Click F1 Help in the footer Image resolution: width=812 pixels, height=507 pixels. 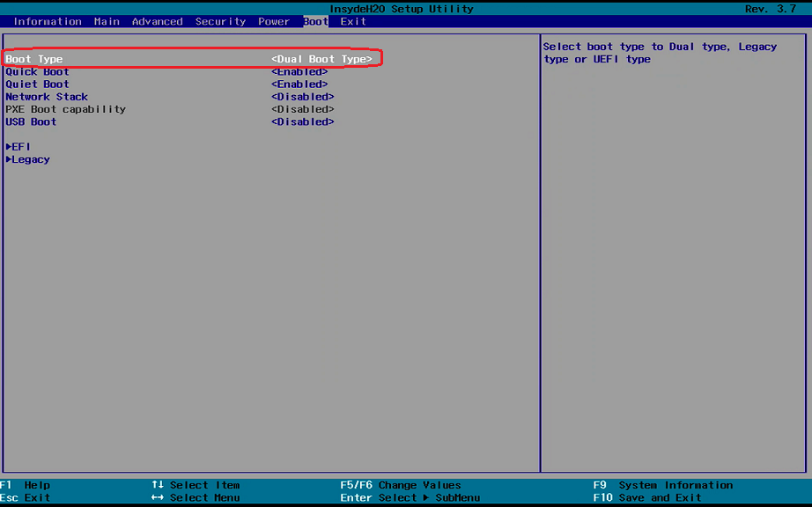(x=26, y=485)
